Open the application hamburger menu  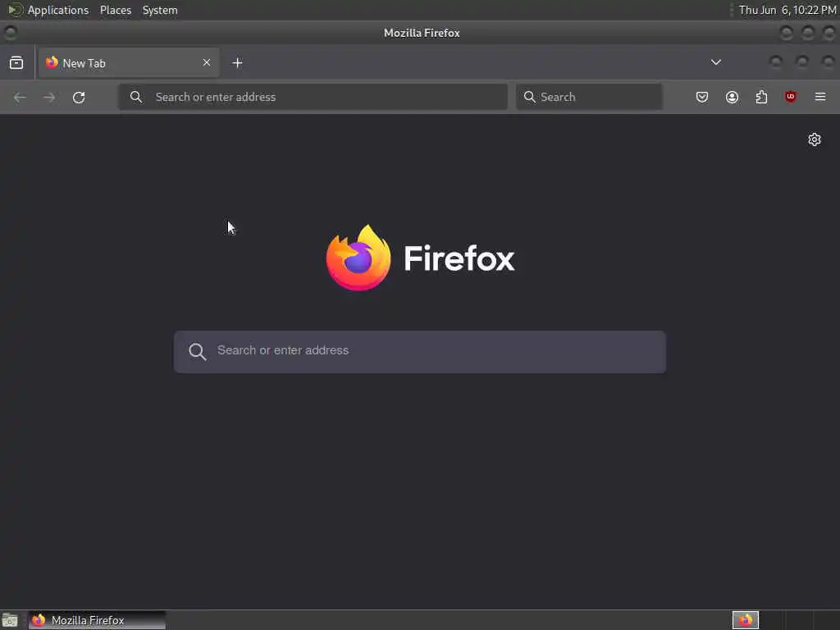(820, 97)
